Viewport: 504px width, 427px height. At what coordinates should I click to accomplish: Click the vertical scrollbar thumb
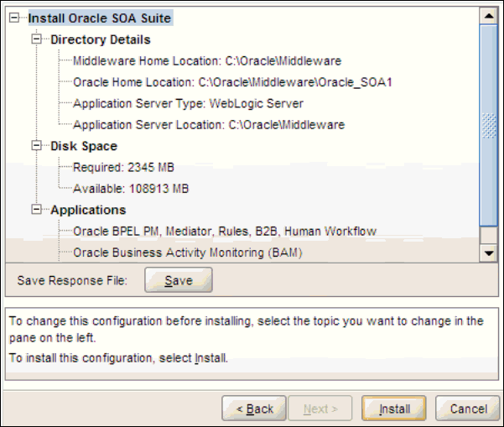[x=488, y=126]
